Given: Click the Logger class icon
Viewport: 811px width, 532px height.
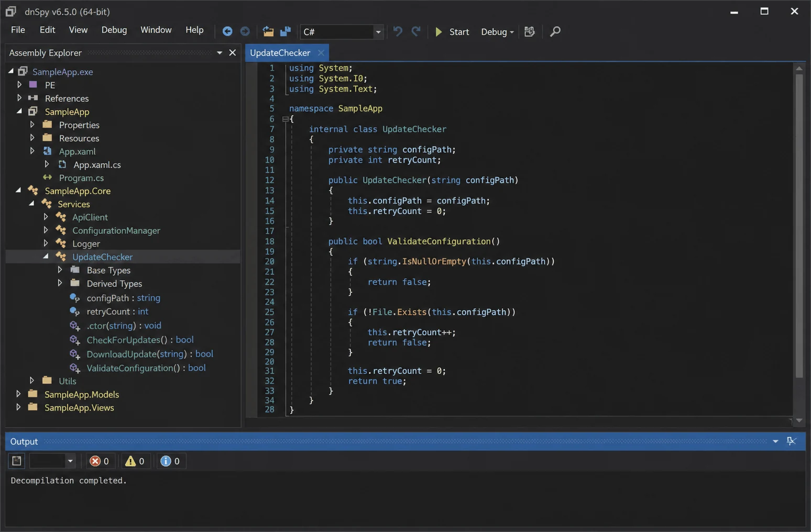Looking at the screenshot, I should click(61, 243).
